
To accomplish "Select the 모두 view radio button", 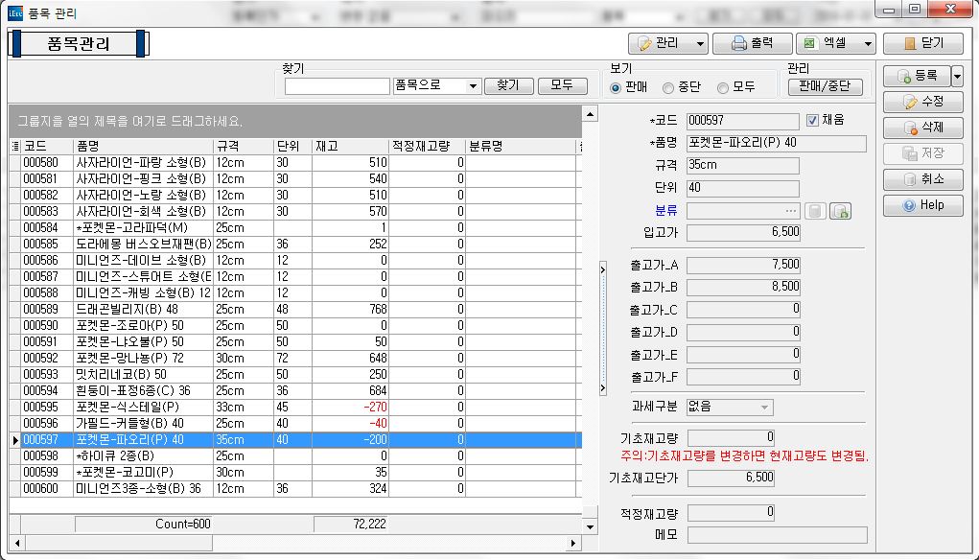I will [723, 87].
